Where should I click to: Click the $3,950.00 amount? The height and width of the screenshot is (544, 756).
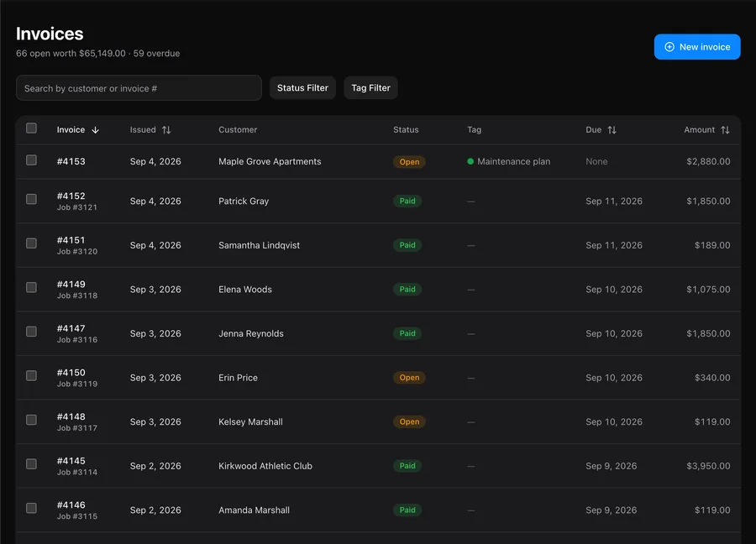click(708, 466)
